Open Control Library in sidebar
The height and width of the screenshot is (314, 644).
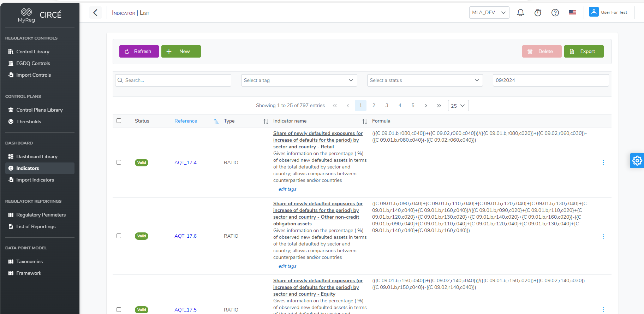tap(40, 52)
